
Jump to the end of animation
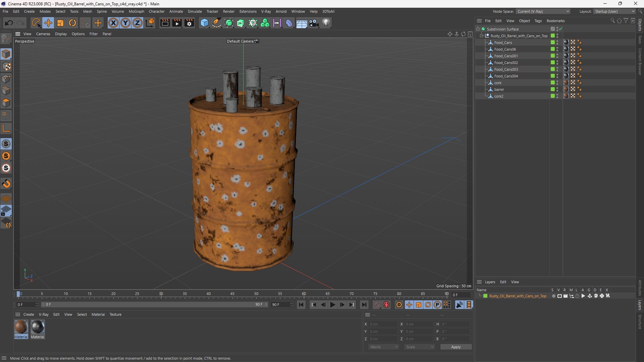coord(364,305)
